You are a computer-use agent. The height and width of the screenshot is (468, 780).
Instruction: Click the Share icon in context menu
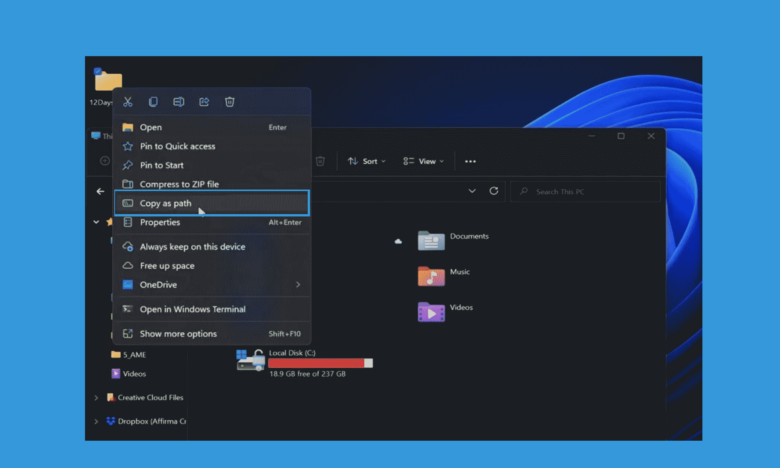click(x=204, y=102)
